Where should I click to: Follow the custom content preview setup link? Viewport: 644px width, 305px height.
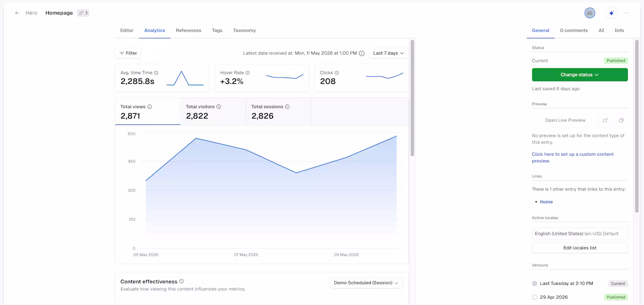(573, 157)
